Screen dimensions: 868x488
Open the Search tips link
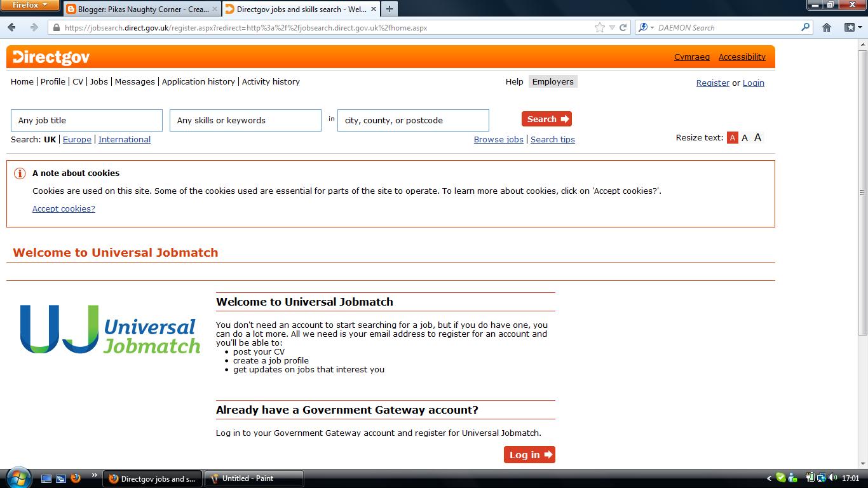tap(553, 139)
